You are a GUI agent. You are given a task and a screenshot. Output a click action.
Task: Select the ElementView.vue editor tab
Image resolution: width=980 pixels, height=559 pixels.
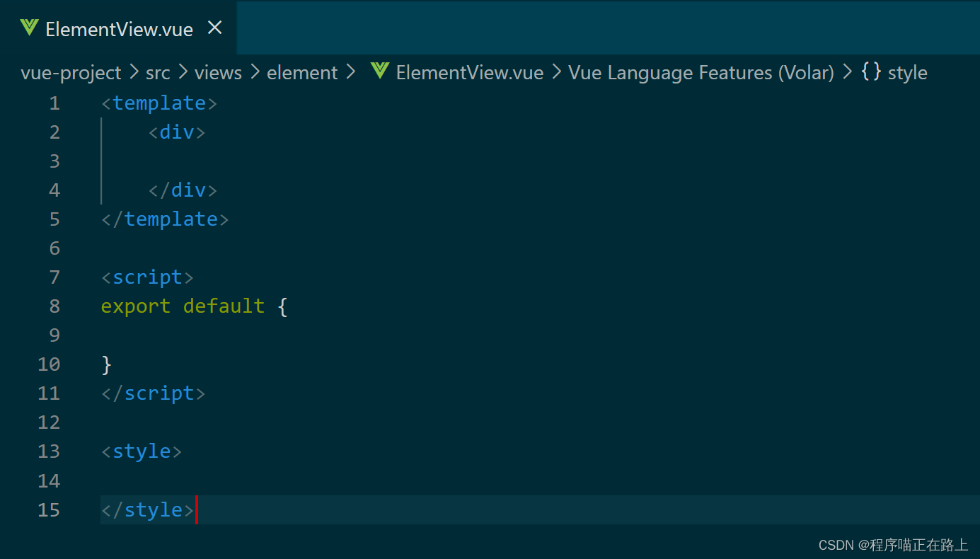click(x=119, y=28)
